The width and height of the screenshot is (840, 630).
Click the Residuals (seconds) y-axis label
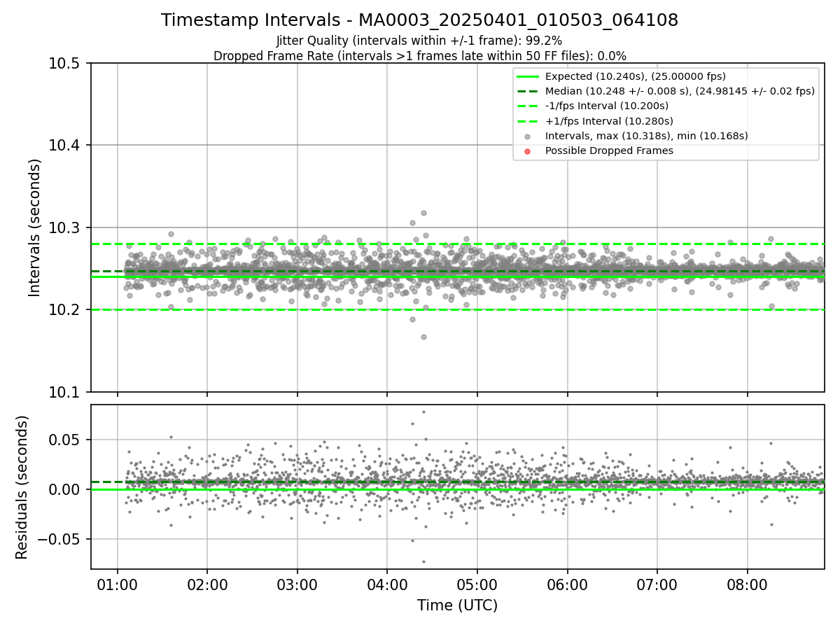[22, 487]
